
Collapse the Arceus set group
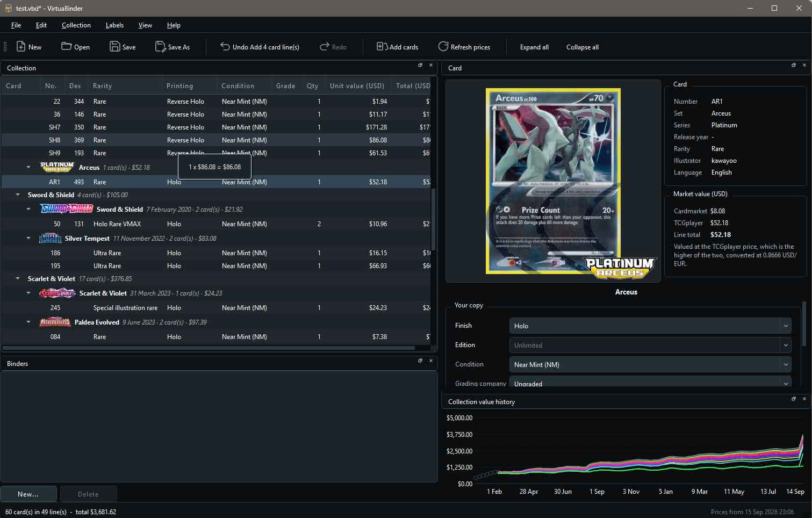coord(28,167)
